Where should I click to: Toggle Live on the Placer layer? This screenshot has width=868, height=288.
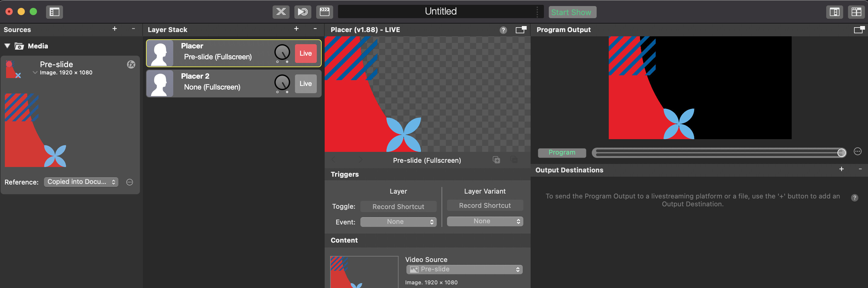pyautogui.click(x=305, y=54)
